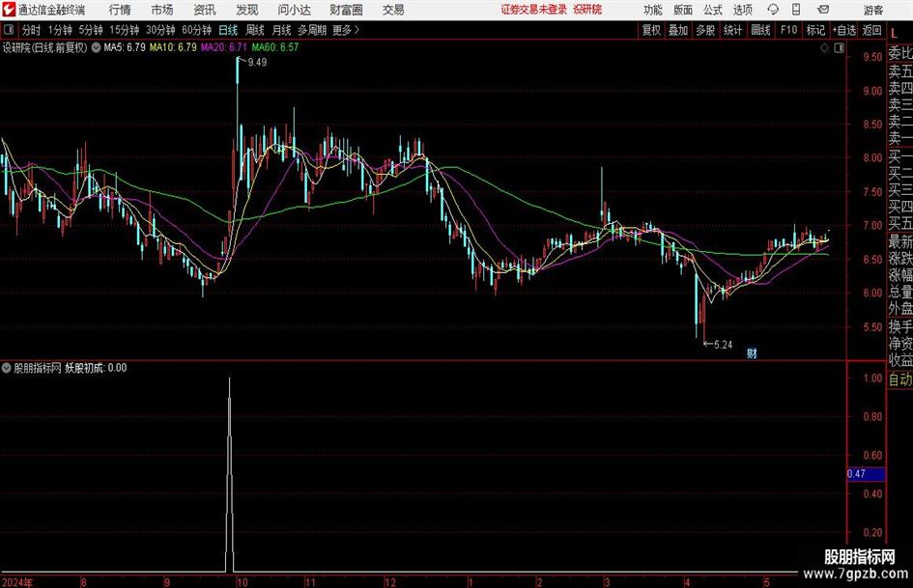Viewport: 913px width, 588px height.
Task: Click the 2024年 date axis label
Action: (x=17, y=582)
